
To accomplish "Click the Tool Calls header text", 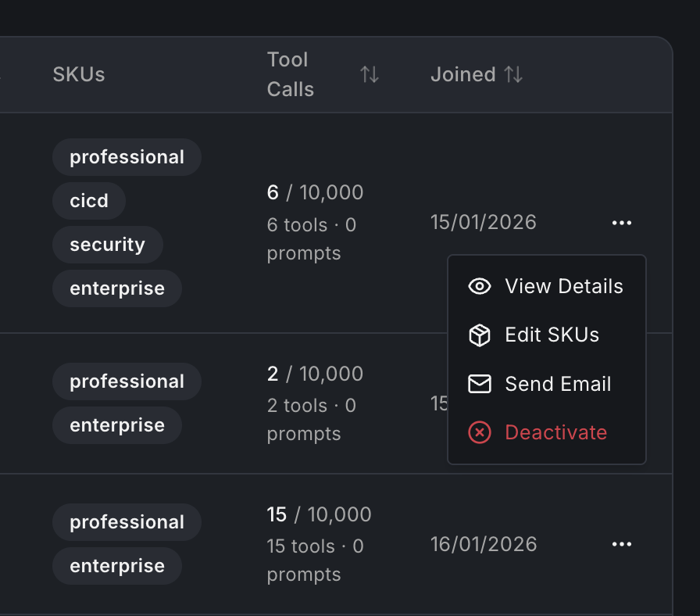I will coord(290,74).
